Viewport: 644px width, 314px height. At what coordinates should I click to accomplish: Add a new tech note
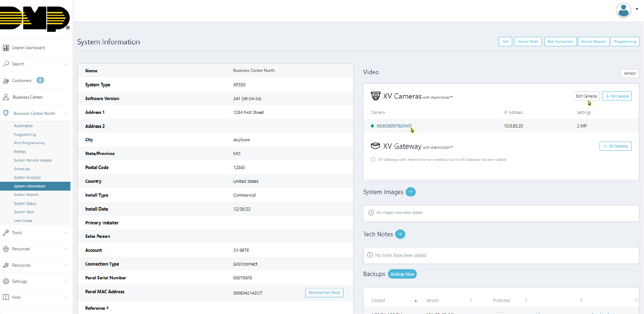point(400,234)
